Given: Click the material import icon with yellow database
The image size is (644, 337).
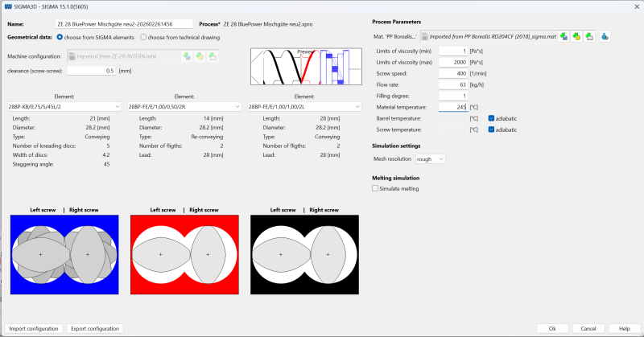Looking at the screenshot, I should pos(576,36).
